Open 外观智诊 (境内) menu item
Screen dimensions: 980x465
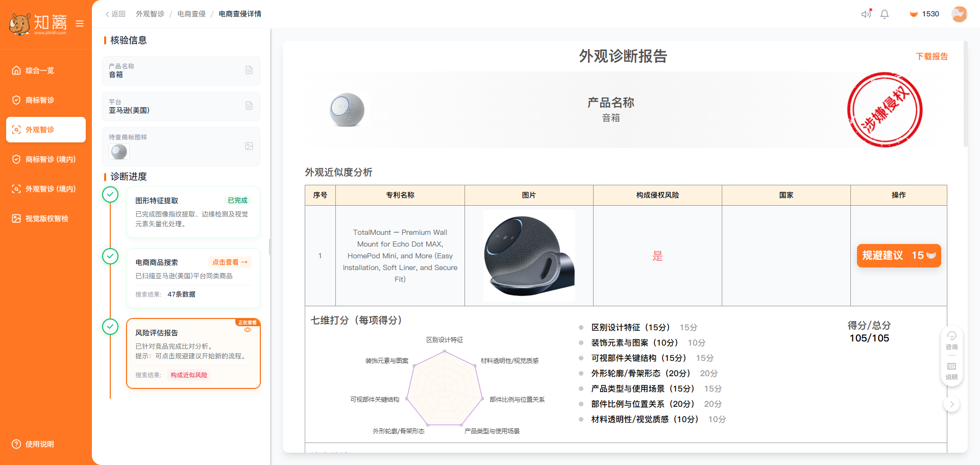[x=46, y=189]
